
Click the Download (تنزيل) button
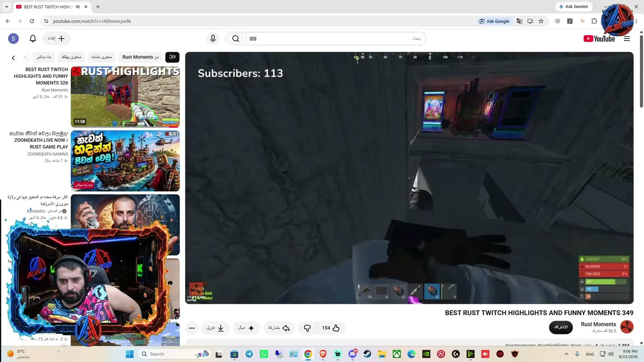click(x=215, y=328)
